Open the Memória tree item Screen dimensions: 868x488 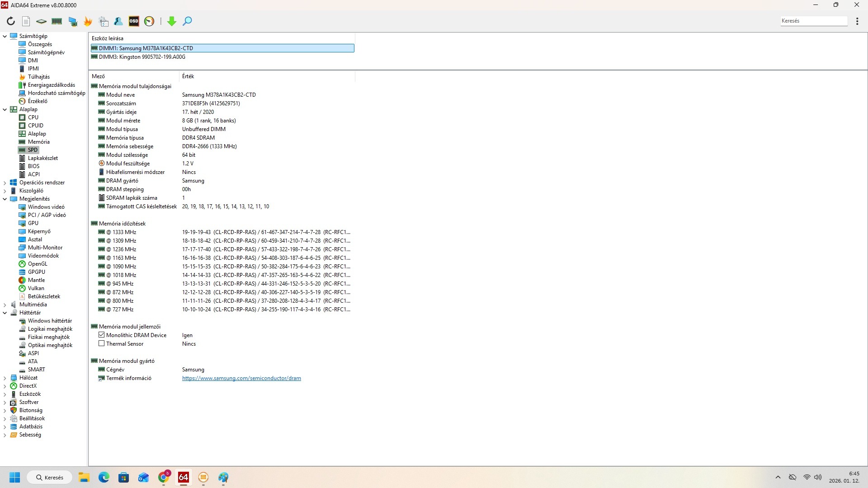click(x=38, y=142)
